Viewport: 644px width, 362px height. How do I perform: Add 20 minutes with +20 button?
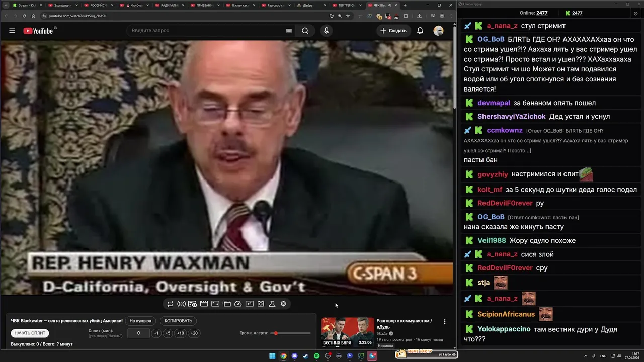(x=194, y=333)
